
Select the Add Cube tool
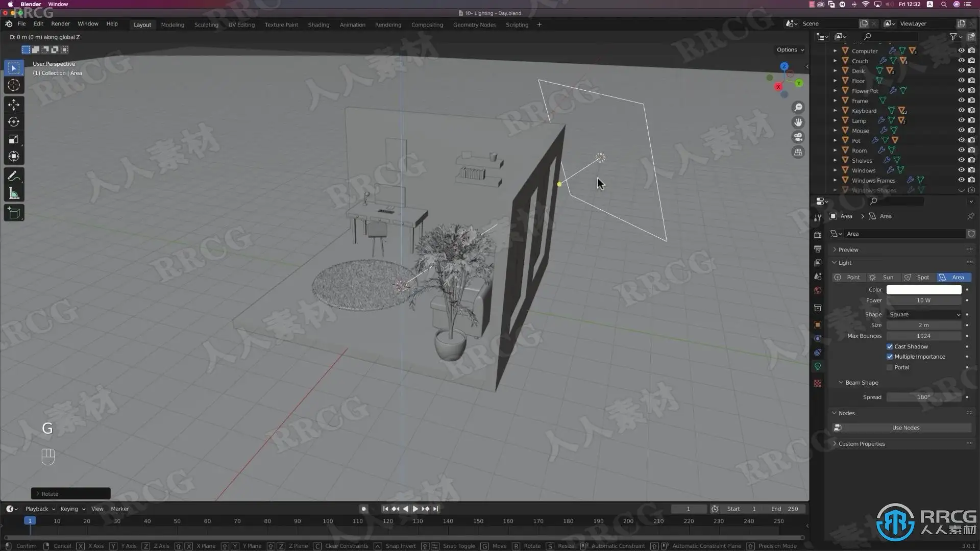[14, 213]
